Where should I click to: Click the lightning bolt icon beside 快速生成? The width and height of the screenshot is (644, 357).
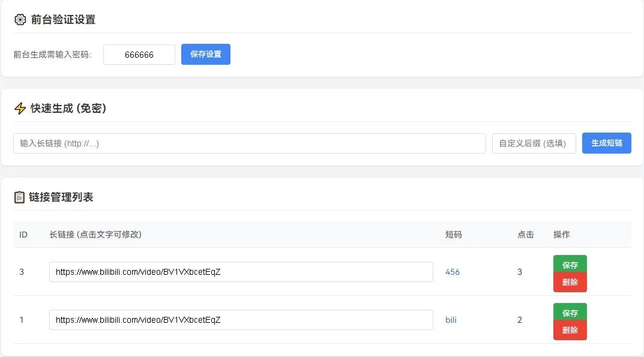pos(20,109)
